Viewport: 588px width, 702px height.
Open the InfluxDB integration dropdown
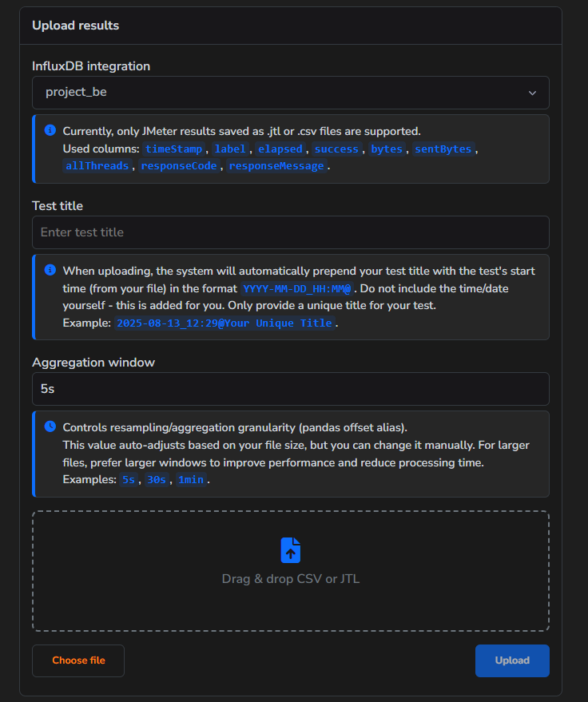tap(291, 93)
